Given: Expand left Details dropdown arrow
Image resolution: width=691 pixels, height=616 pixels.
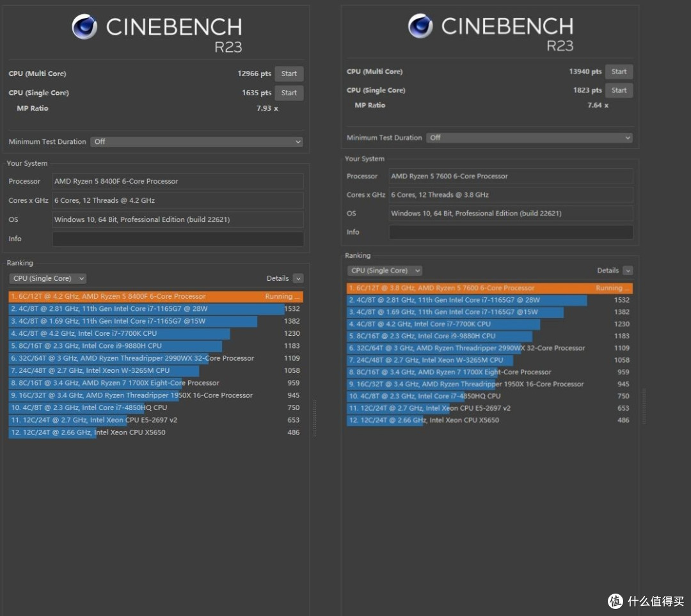Looking at the screenshot, I should (x=298, y=278).
